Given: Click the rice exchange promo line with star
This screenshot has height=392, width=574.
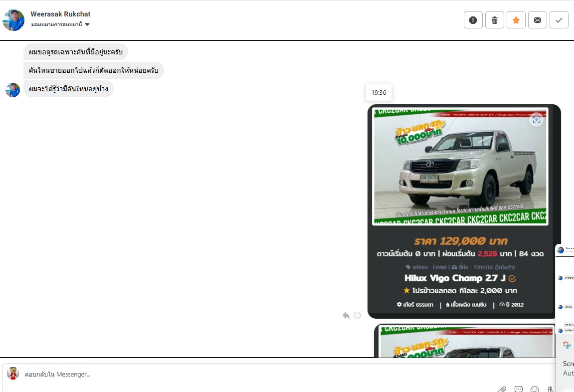Looking at the screenshot, I should 460,291.
